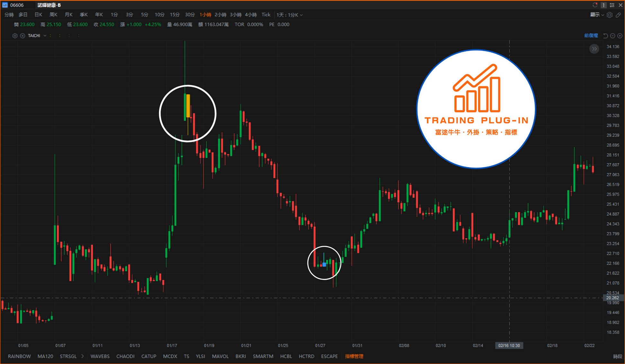The width and height of the screenshot is (625, 364).
Task: Click the 漲 +1.000 change value
Action: pos(131,24)
